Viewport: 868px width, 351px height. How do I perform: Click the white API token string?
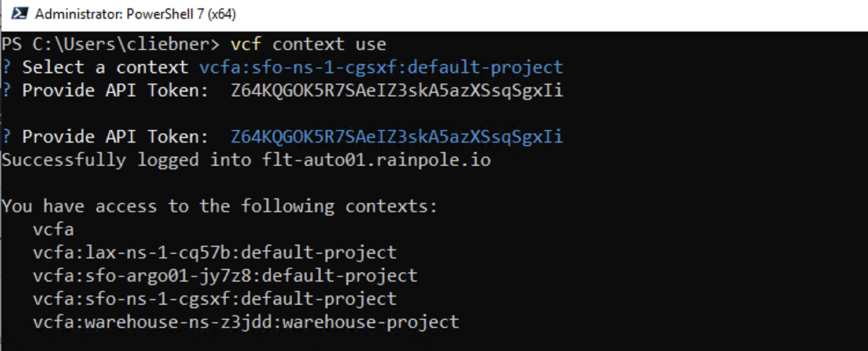pyautogui.click(x=396, y=90)
